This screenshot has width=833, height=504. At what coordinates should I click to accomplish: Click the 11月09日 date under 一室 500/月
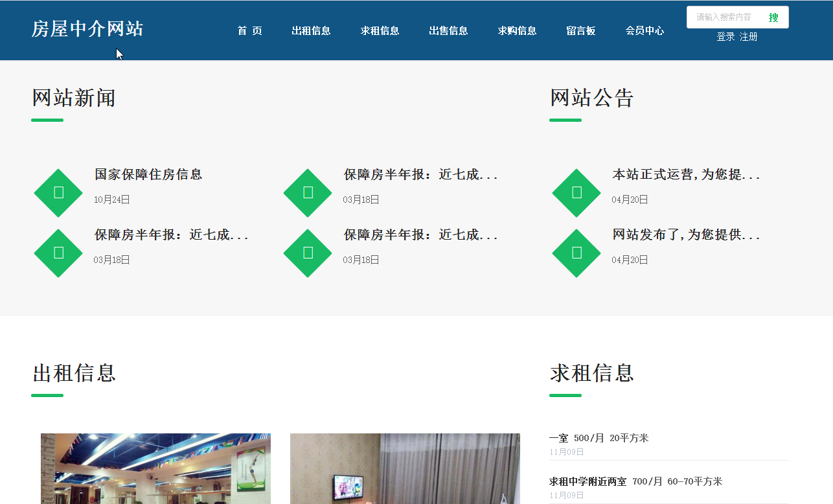click(x=567, y=452)
